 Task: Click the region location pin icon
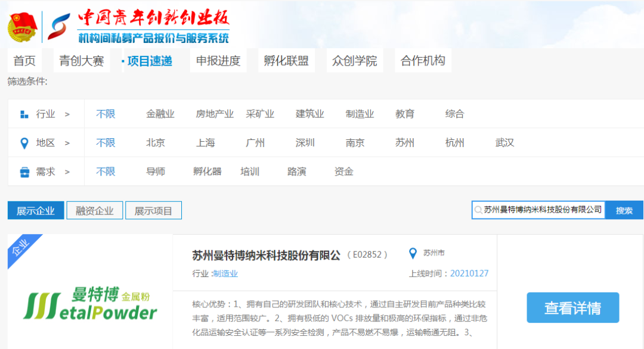point(24,143)
